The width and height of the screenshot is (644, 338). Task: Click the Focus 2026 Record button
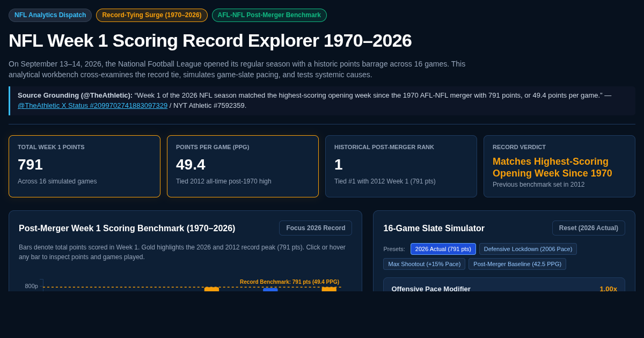(x=316, y=228)
